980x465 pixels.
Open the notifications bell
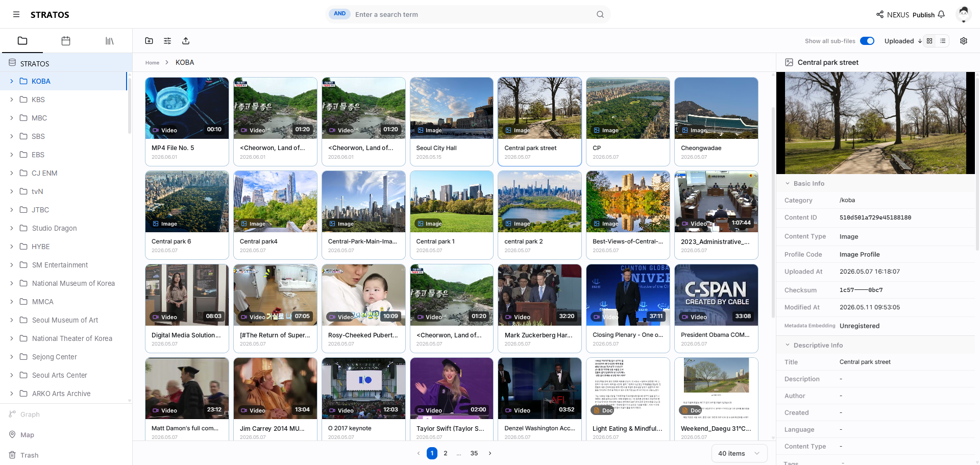click(x=941, y=14)
